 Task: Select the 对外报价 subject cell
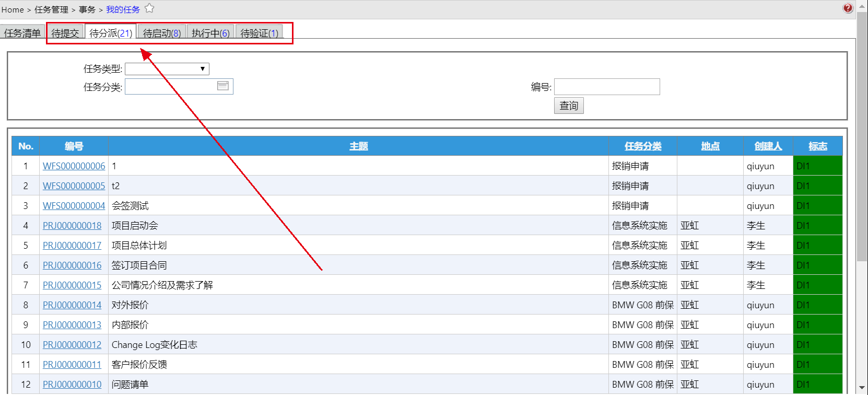coord(358,305)
